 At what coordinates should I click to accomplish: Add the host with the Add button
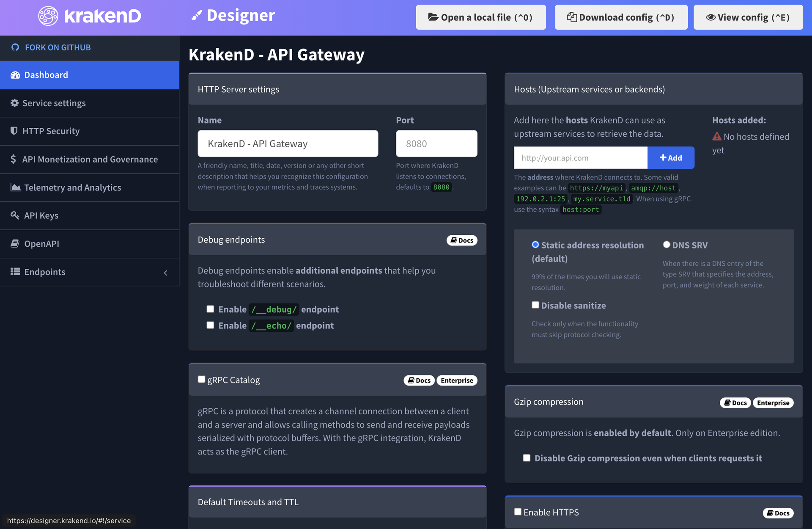tap(671, 158)
